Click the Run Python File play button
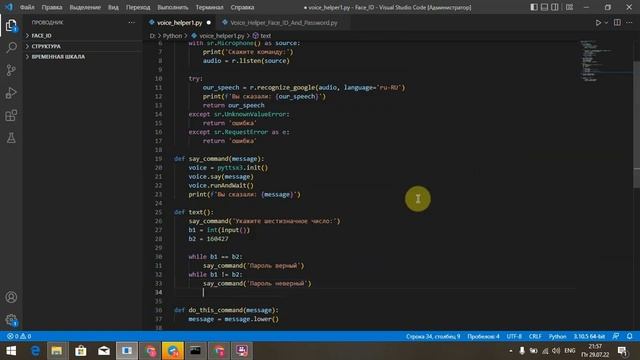The image size is (640, 360). click(x=598, y=23)
